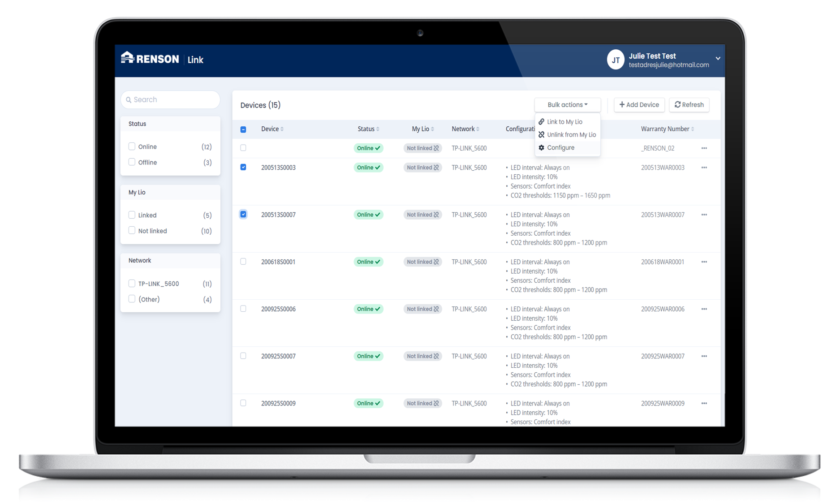The image size is (840, 504).
Task: Open three-dot menu for device 200513S0003
Action: coord(704,168)
